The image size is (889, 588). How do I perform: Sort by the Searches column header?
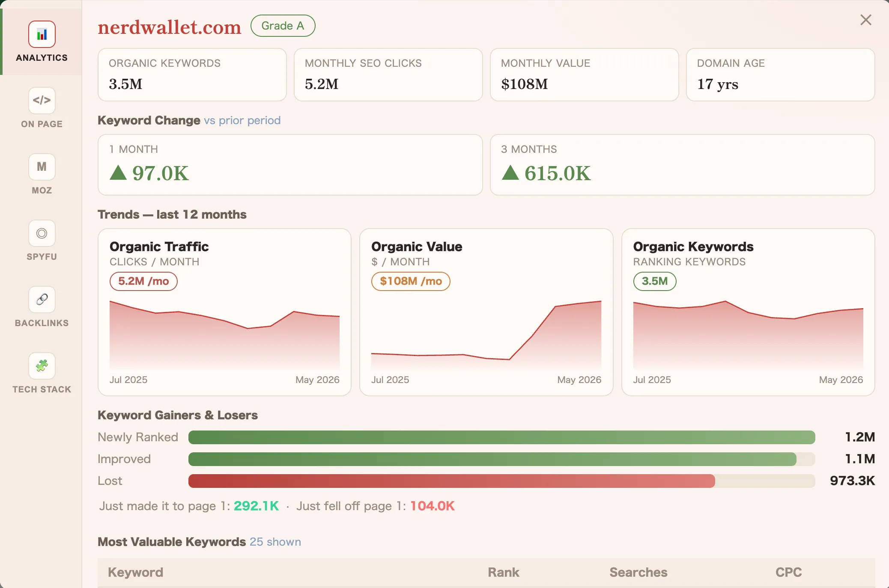tap(638, 572)
